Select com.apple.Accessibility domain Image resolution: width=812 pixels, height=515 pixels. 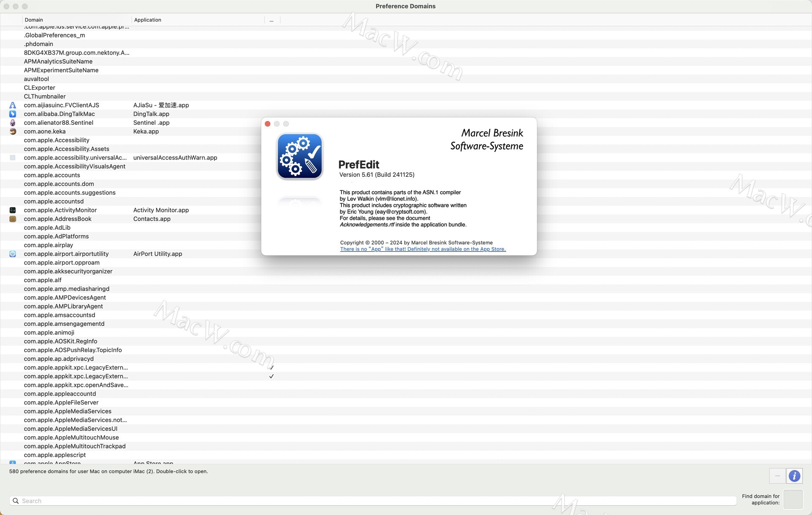point(57,140)
